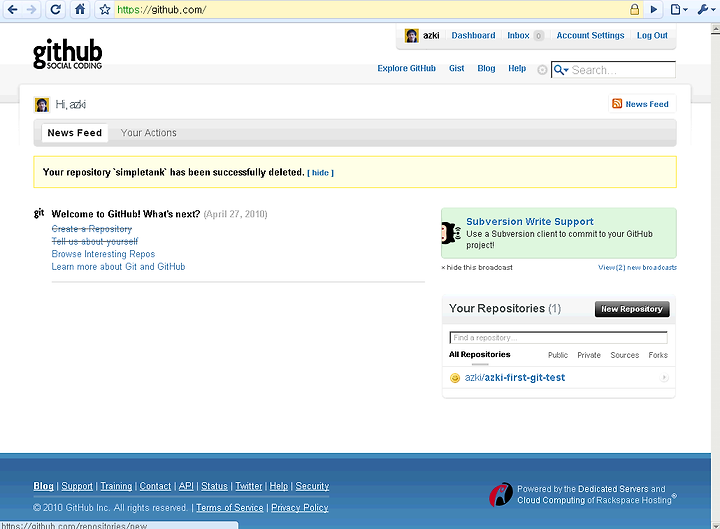Click the arrow on azki-first-git-test row

coord(664,377)
